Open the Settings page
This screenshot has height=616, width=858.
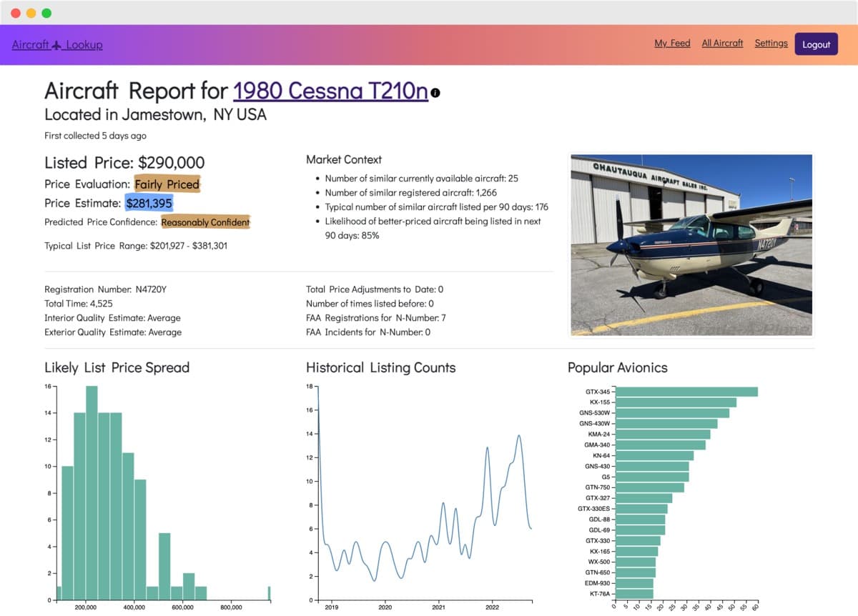771,43
